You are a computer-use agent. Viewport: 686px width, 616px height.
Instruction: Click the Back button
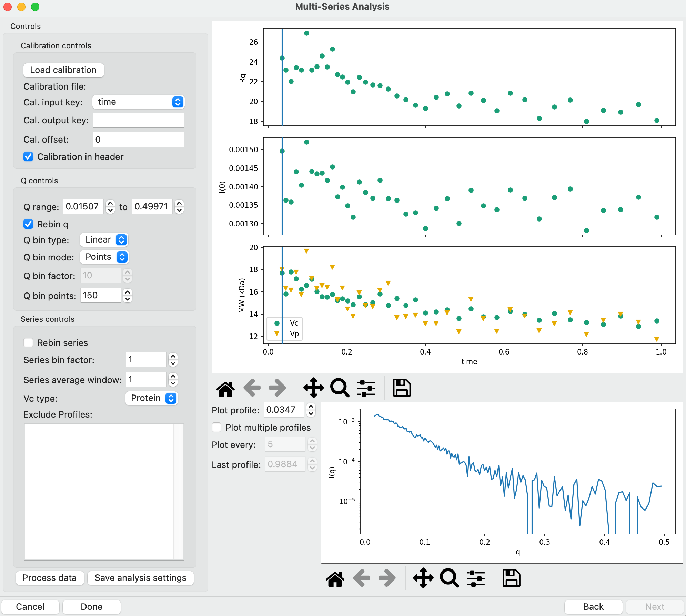point(593,607)
